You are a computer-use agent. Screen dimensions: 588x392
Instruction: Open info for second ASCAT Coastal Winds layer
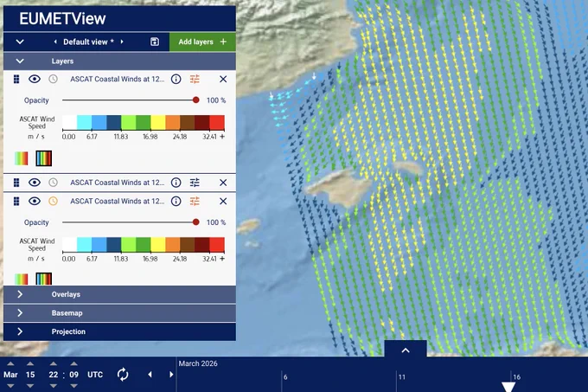[x=176, y=183]
